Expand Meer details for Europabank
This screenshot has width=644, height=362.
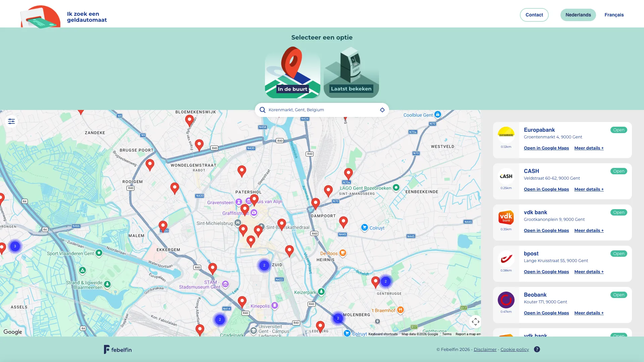coord(589,148)
